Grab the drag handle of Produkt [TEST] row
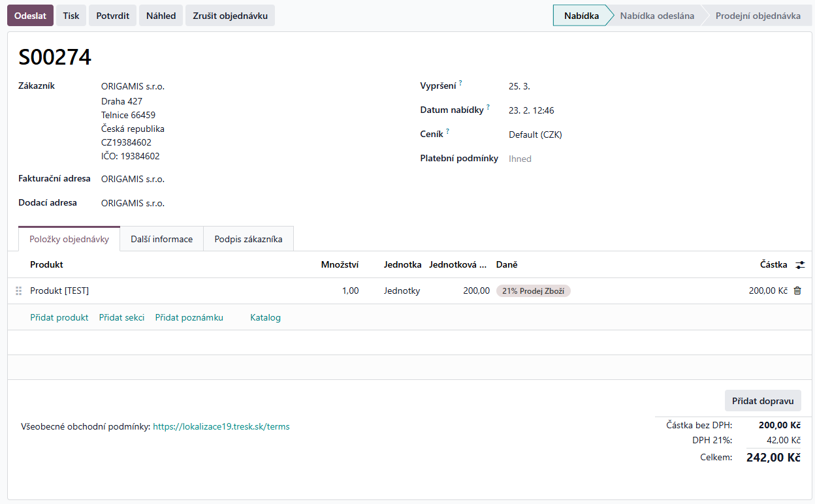The image size is (815, 504). pos(19,291)
